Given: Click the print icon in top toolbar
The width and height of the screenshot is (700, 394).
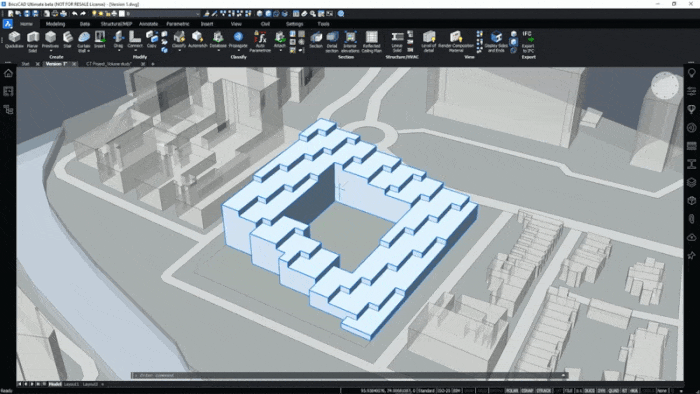Looking at the screenshot, I should (x=63, y=14).
